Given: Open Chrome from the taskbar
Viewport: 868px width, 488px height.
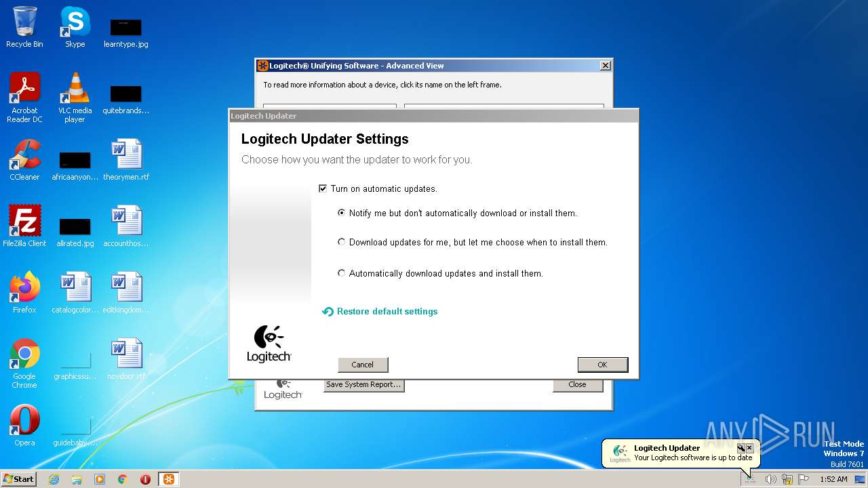Looking at the screenshot, I should coord(122,479).
